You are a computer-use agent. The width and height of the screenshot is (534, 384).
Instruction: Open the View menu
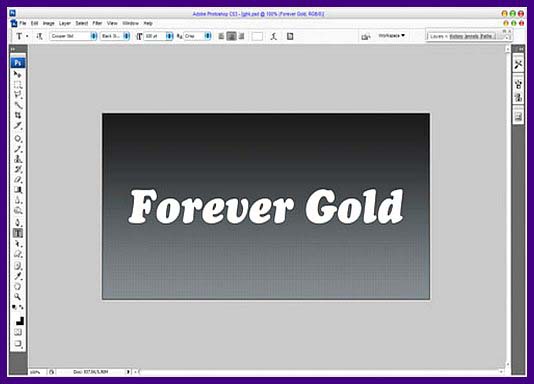tap(112, 23)
